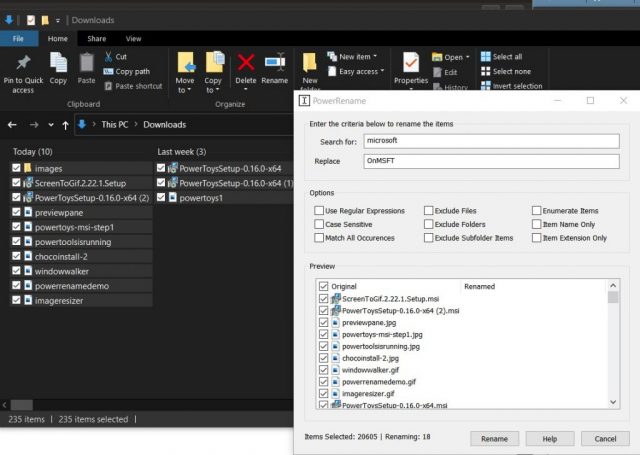This screenshot has width=640, height=455.
Task: Click the Properties ribbon icon
Action: pyautogui.click(x=411, y=63)
